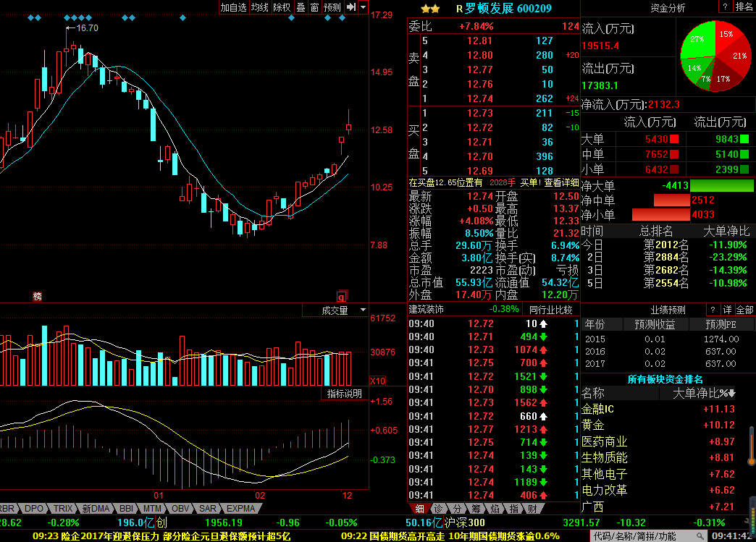
Task: Click the 指标说明 button
Action: 345,394
